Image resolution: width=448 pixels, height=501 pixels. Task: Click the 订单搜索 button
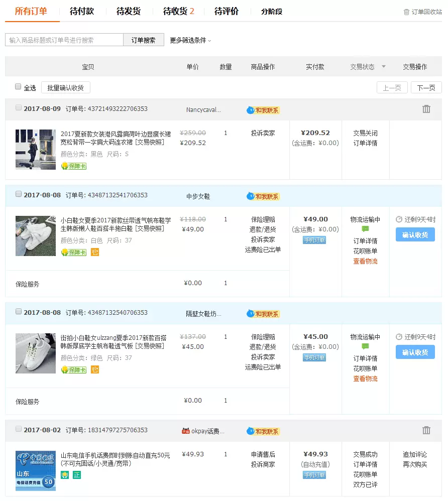[x=144, y=40]
